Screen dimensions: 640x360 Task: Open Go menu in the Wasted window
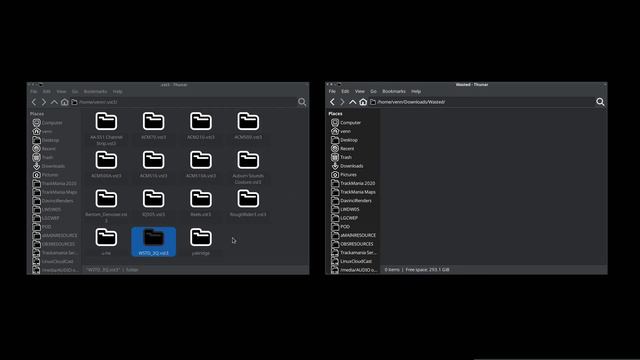click(x=373, y=91)
